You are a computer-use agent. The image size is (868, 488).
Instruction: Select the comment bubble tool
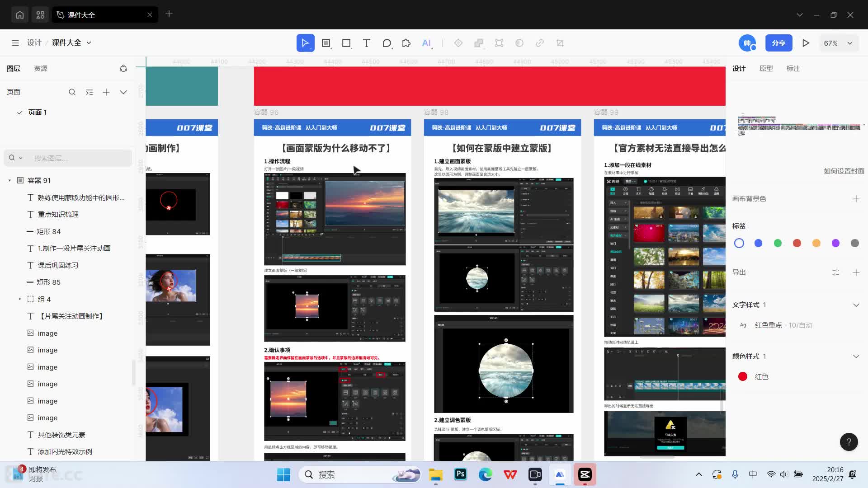coord(387,43)
